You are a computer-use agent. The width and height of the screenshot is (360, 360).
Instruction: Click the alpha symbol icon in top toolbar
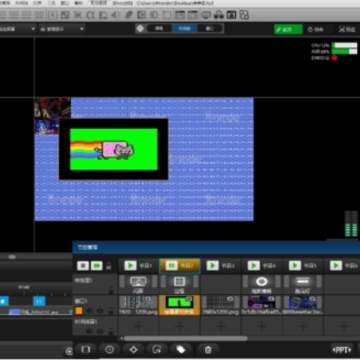[x=90, y=15]
